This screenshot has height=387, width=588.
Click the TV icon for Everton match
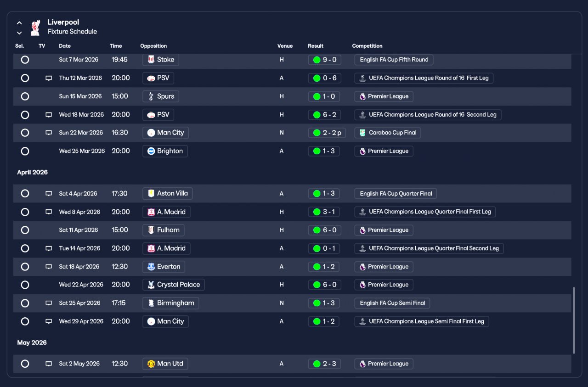pyautogui.click(x=49, y=267)
